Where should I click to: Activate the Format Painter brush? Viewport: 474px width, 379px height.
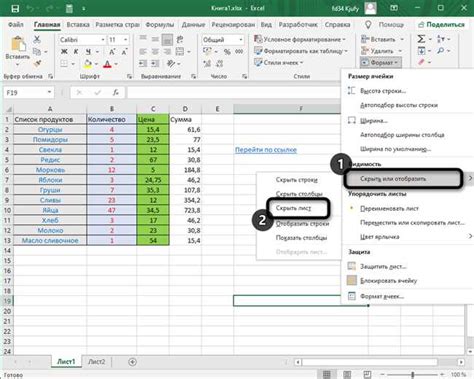coord(37,63)
